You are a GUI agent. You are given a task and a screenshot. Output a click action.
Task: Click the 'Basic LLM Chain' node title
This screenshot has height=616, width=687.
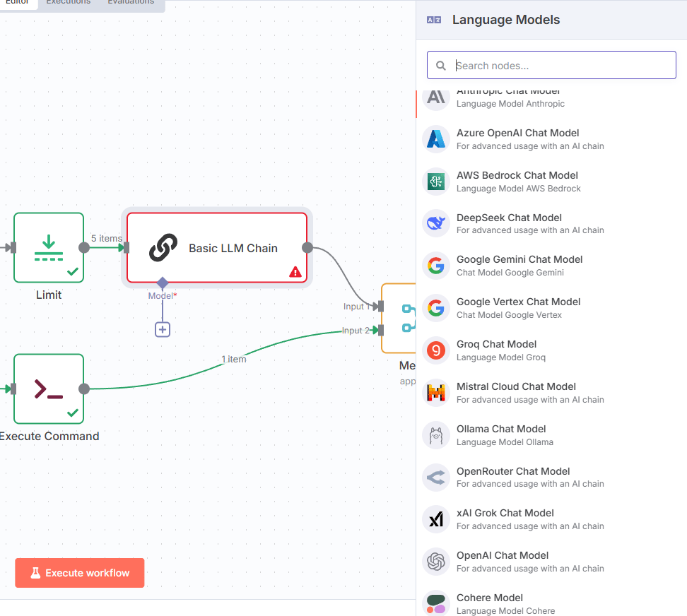click(x=233, y=248)
